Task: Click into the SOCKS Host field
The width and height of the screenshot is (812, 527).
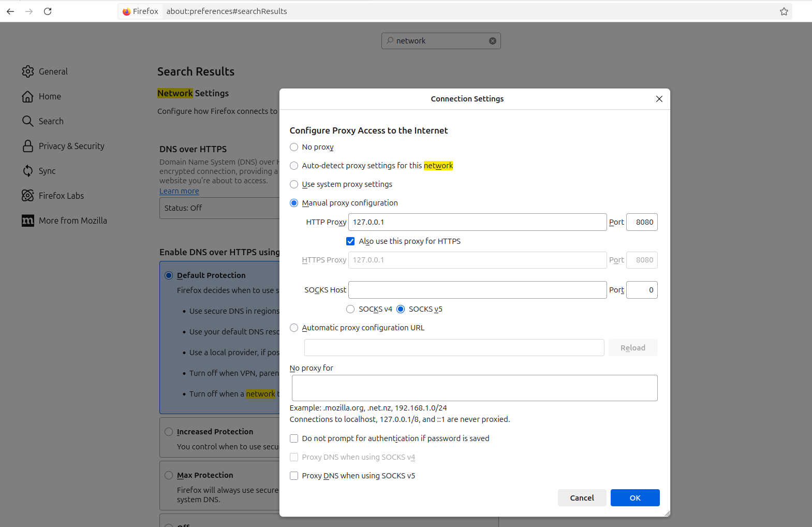Action: click(x=477, y=290)
